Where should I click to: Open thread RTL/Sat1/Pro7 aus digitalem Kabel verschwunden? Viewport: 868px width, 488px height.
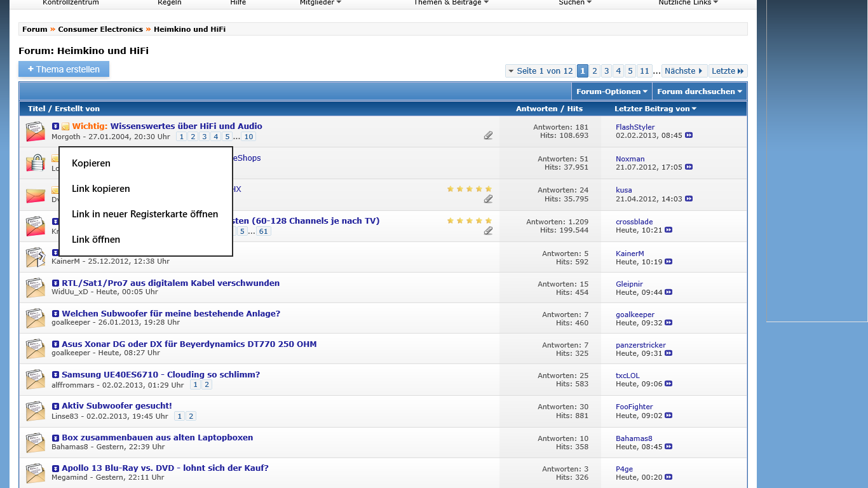pos(170,283)
